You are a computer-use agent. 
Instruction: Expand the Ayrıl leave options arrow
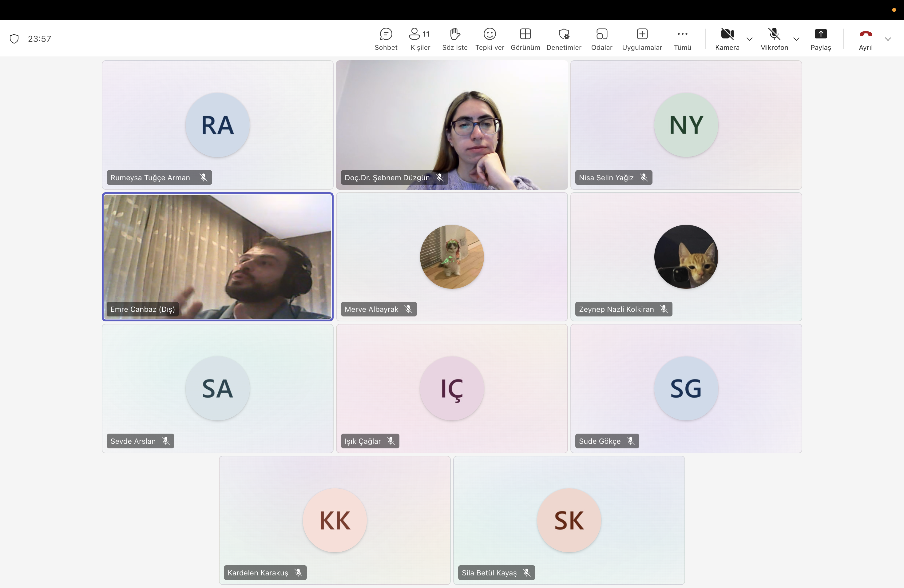coord(888,39)
